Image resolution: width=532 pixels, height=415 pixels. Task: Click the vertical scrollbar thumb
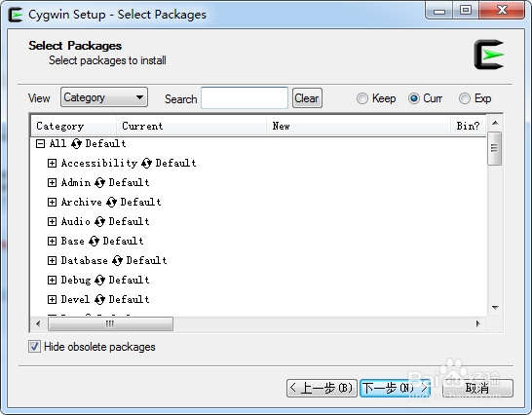point(494,149)
